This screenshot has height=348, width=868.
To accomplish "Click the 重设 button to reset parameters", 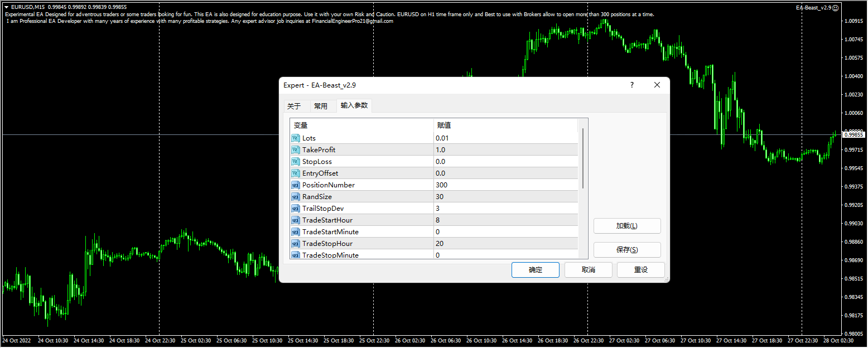I will (640, 269).
